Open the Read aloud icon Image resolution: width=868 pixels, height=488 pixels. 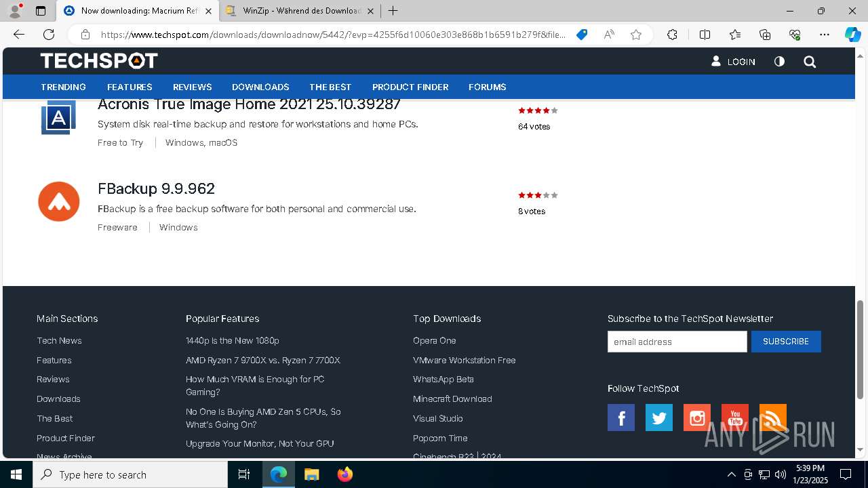point(609,35)
